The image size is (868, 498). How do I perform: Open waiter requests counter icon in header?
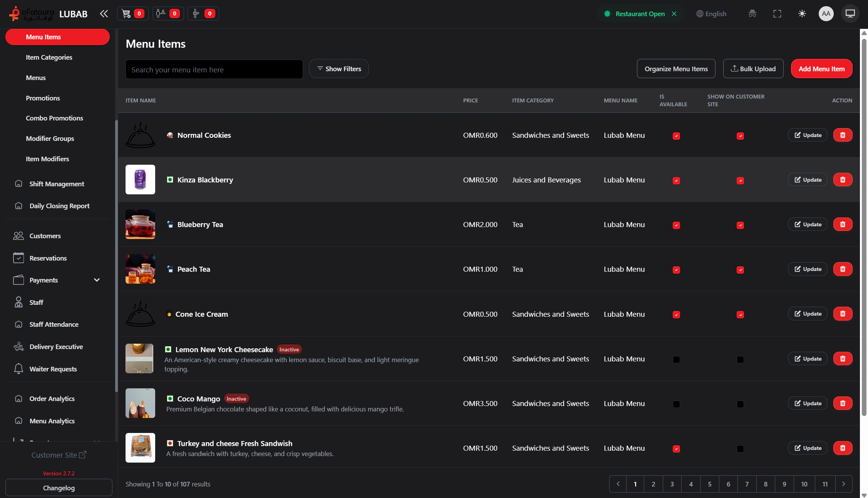[x=203, y=14]
